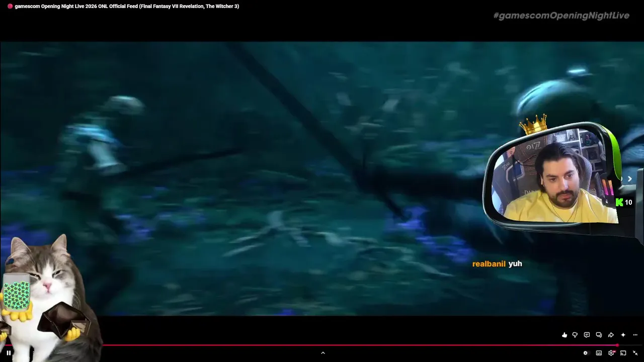Click the sparkle Ask icon
The width and height of the screenshot is (644, 362).
point(623,335)
